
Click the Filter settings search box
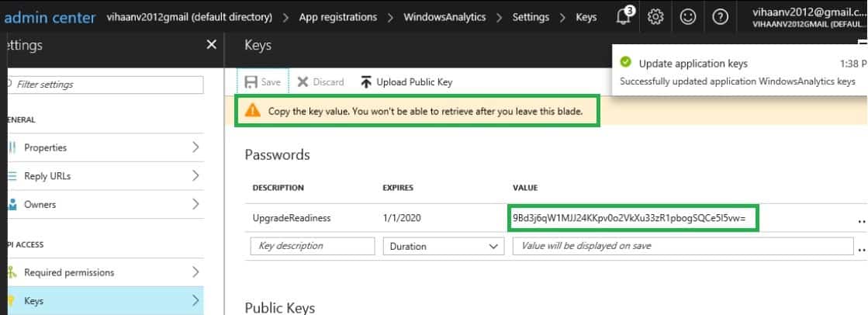[x=105, y=85]
